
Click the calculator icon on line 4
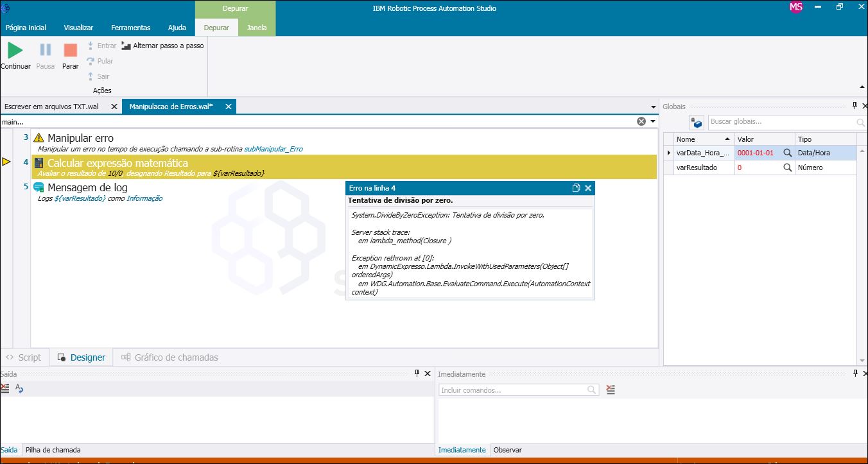tap(39, 163)
